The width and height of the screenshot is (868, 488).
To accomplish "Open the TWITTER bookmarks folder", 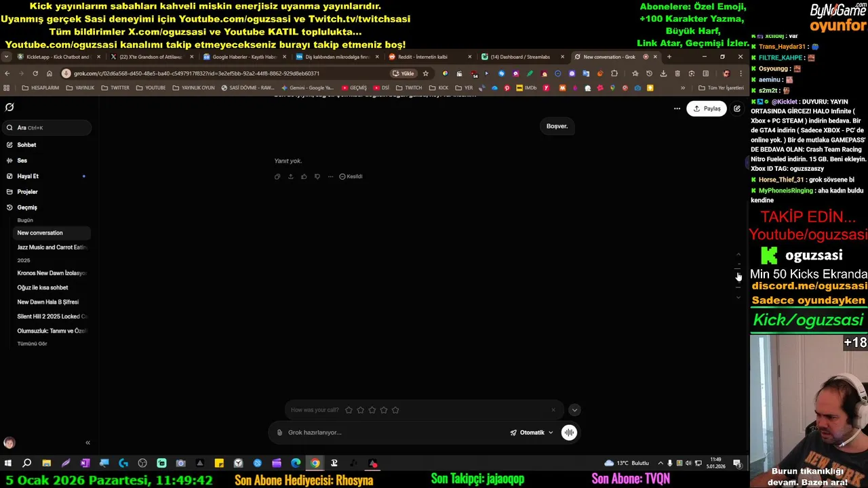I will point(115,87).
